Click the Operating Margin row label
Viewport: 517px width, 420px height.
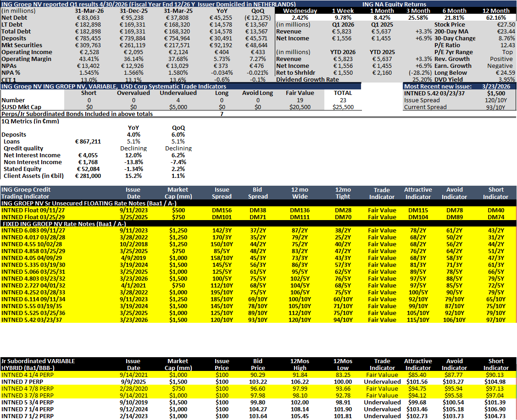27,59
